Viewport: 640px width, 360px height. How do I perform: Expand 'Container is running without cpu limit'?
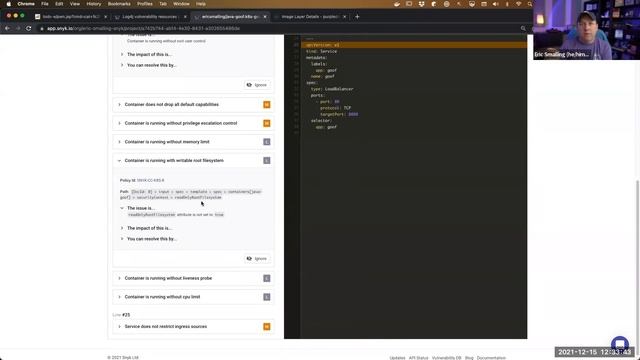point(193,297)
